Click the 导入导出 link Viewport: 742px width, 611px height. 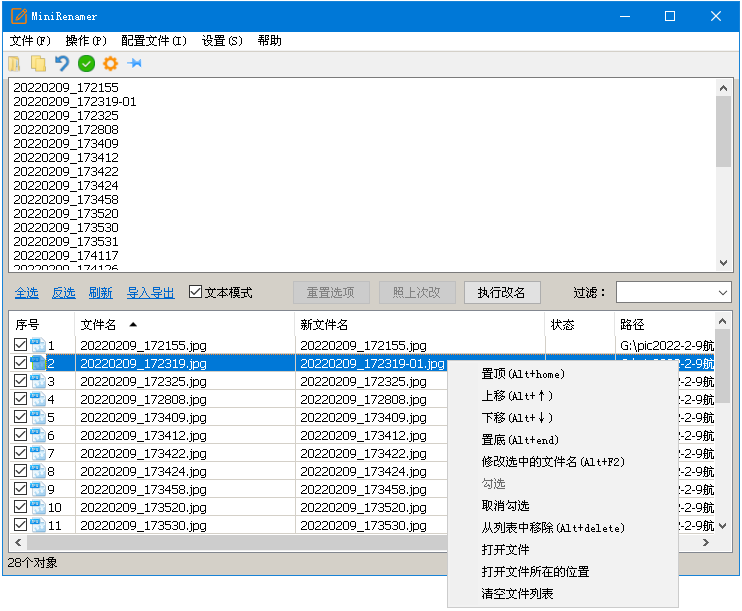(x=150, y=293)
